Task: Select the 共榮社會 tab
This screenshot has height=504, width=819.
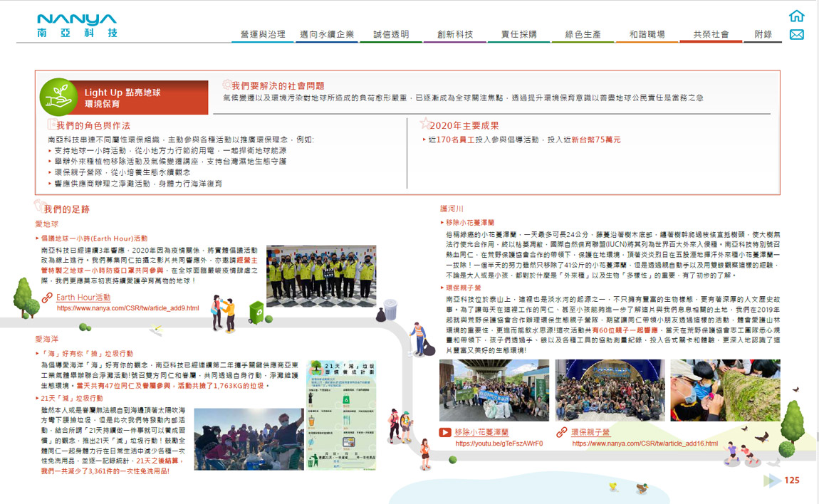Action: pos(711,34)
